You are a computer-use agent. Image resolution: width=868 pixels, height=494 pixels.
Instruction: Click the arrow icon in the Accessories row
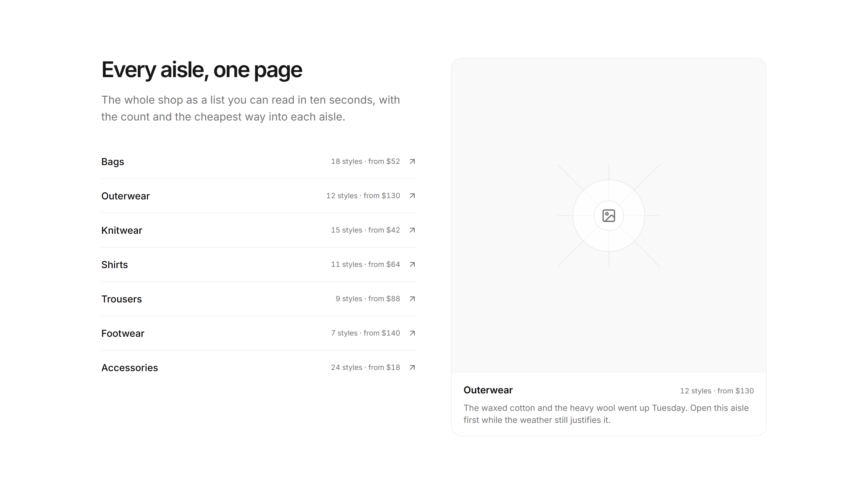tap(412, 367)
